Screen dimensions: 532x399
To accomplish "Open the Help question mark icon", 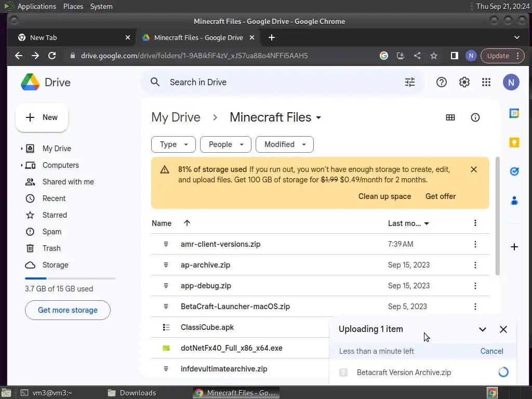I will pyautogui.click(x=442, y=82).
